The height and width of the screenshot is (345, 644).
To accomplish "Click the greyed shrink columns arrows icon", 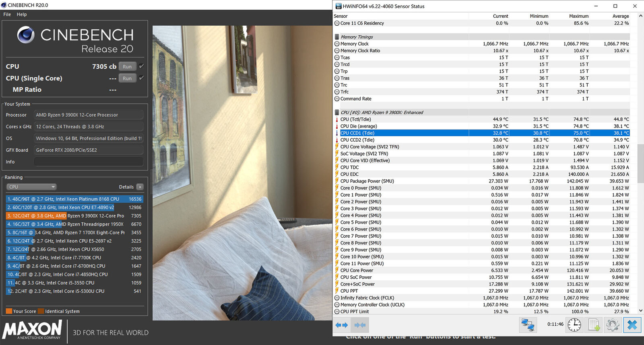I will (360, 325).
